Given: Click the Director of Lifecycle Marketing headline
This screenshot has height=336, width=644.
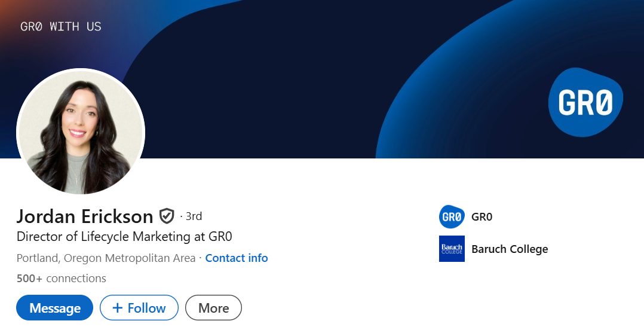Looking at the screenshot, I should point(124,237).
